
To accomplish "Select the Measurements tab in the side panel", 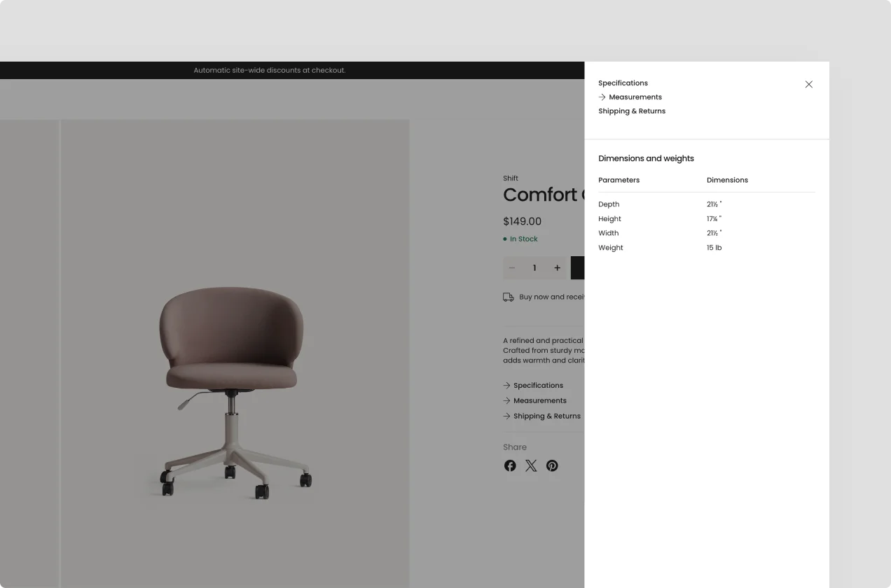I will 635,97.
